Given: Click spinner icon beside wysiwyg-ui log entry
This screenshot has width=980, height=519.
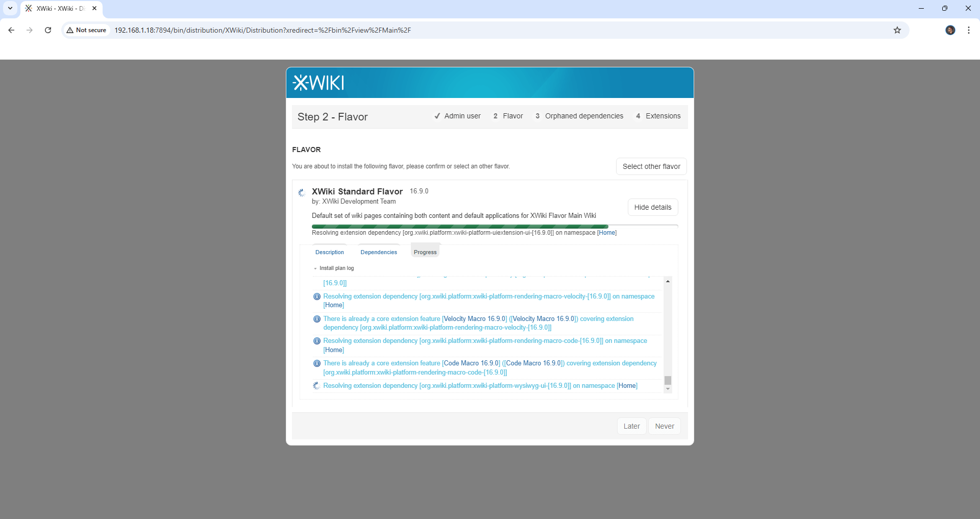Looking at the screenshot, I should pyautogui.click(x=316, y=386).
